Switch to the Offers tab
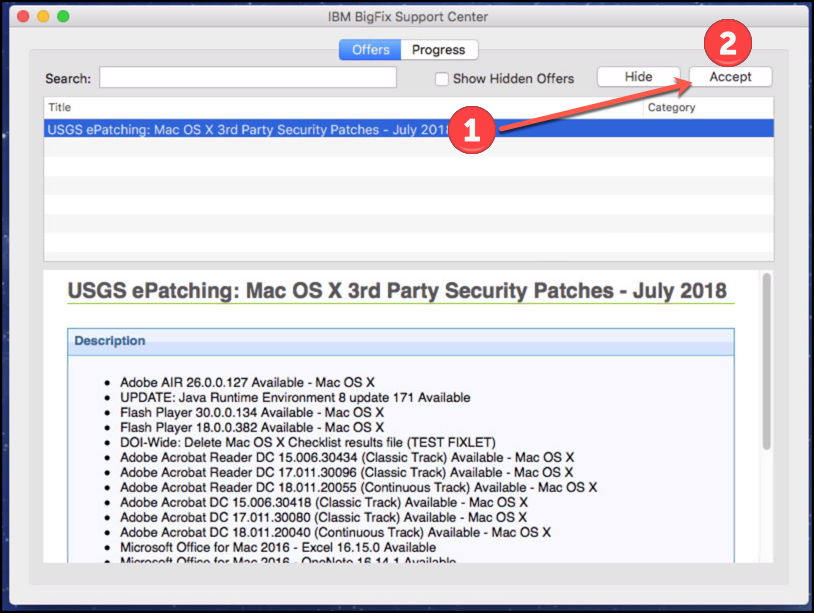Image resolution: width=814 pixels, height=613 pixels. pyautogui.click(x=370, y=50)
